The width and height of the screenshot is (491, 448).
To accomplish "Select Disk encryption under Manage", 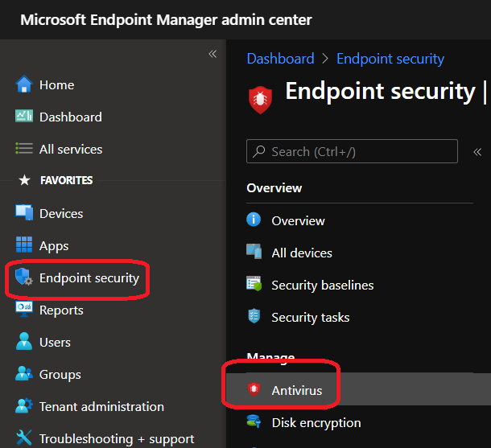I will [316, 422].
